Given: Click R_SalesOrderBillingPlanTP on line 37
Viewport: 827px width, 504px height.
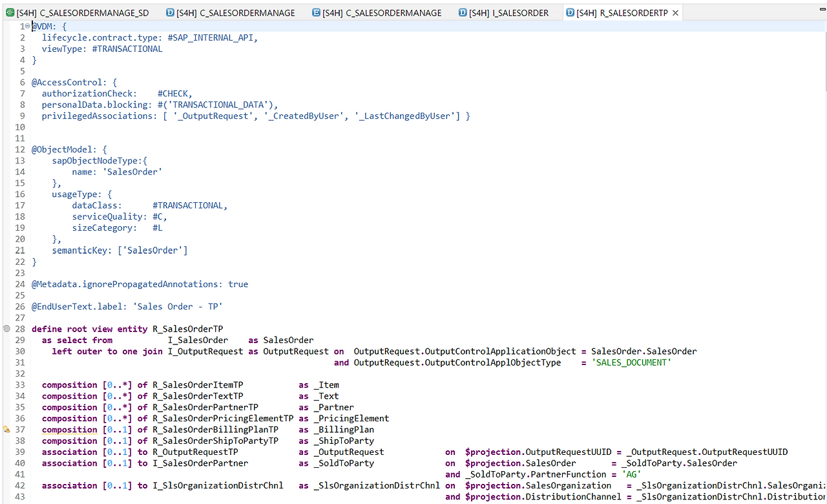Looking at the screenshot, I should pos(216,430).
